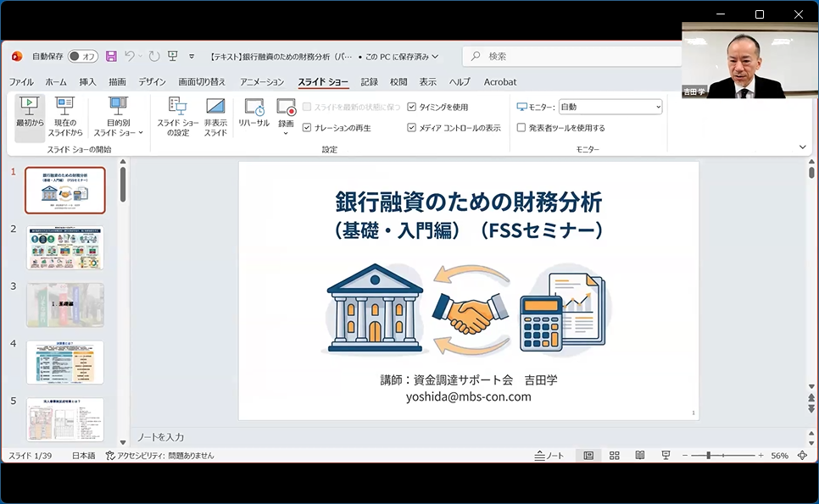Collapse the ribbon with chevron
Viewport: 819px width, 504px height.
point(803,147)
